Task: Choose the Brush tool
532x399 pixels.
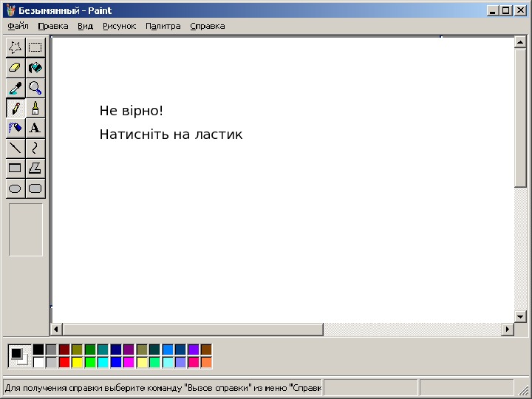Action: point(35,108)
